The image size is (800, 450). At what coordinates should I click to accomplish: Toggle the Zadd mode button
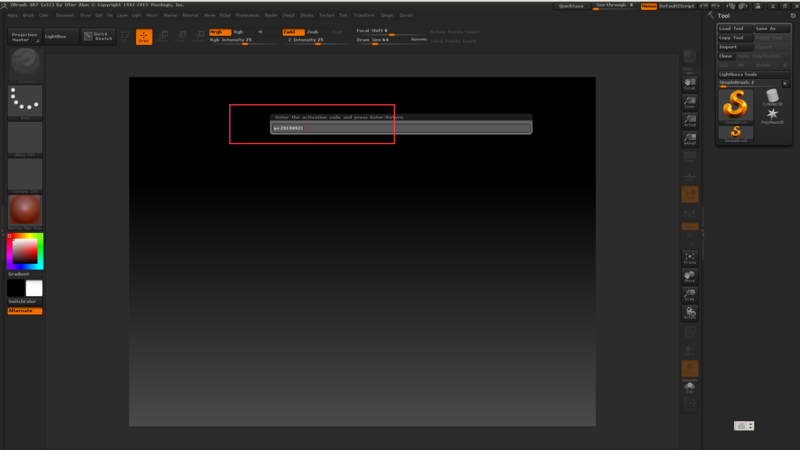290,32
